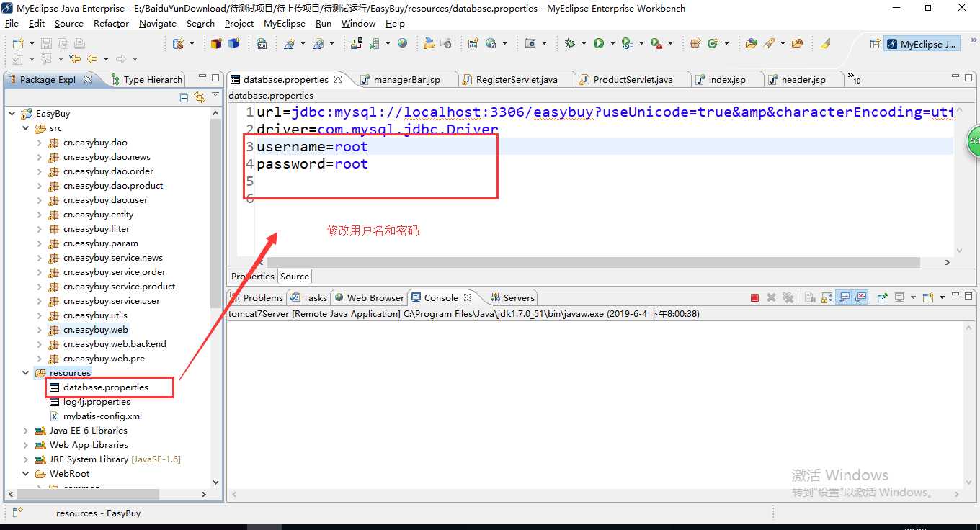This screenshot has height=530, width=980.
Task: Select the MyEclipse Java perspective button
Action: pos(922,44)
